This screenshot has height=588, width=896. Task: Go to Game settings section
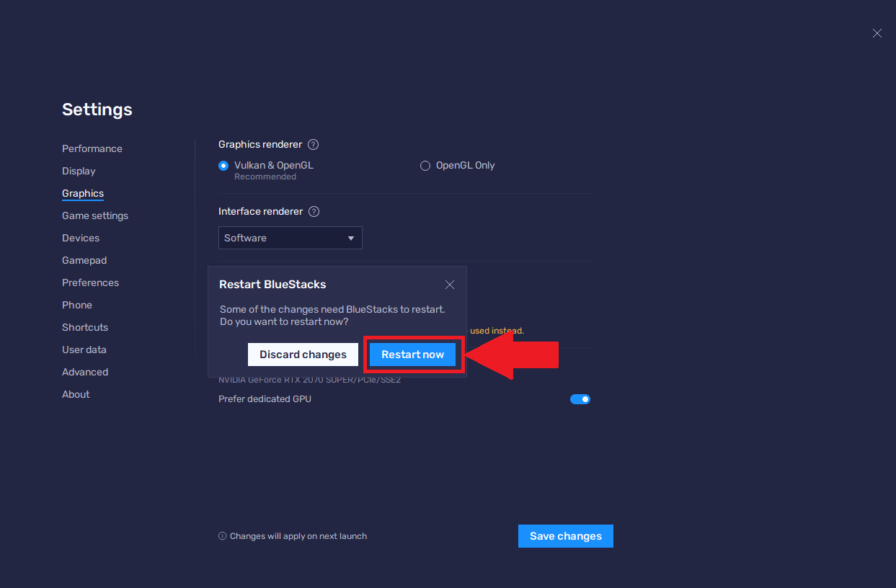coord(95,215)
